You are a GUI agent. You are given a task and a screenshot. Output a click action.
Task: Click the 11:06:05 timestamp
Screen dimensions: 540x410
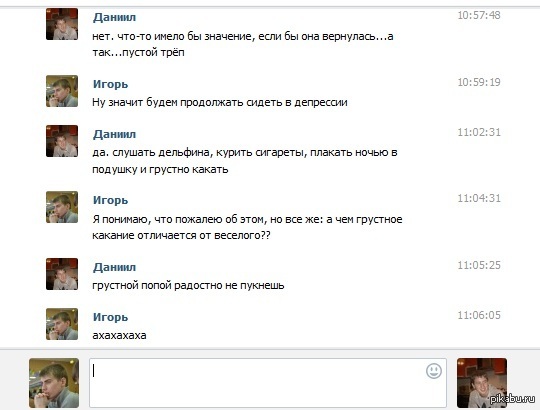[479, 315]
